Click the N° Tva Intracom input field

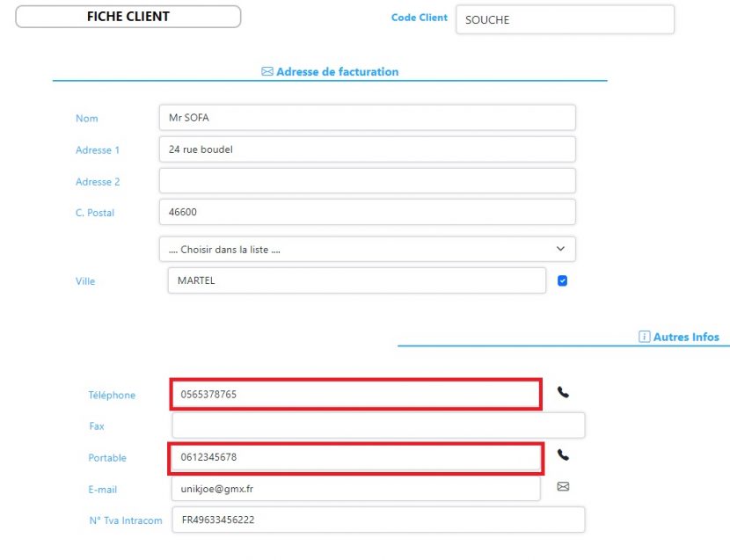pyautogui.click(x=378, y=520)
